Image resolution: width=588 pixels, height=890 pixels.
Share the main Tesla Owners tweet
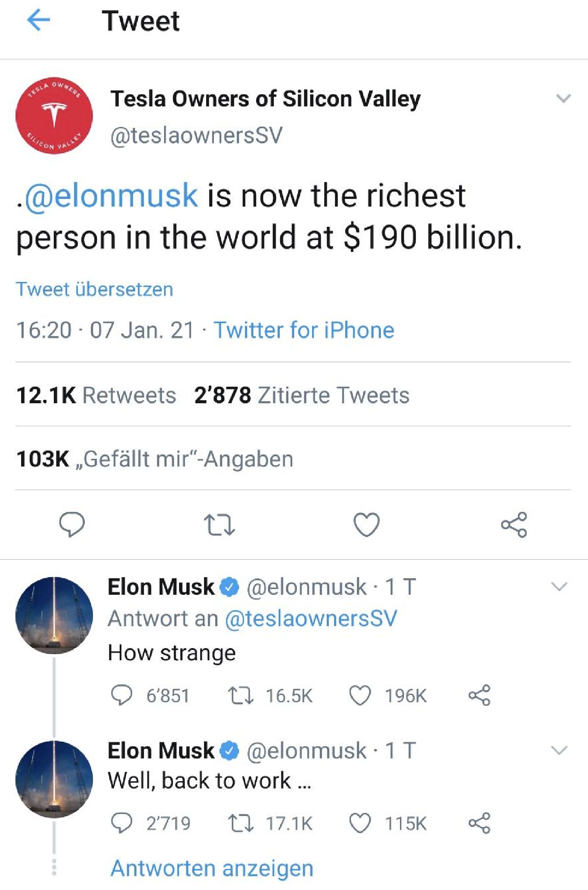point(514,525)
